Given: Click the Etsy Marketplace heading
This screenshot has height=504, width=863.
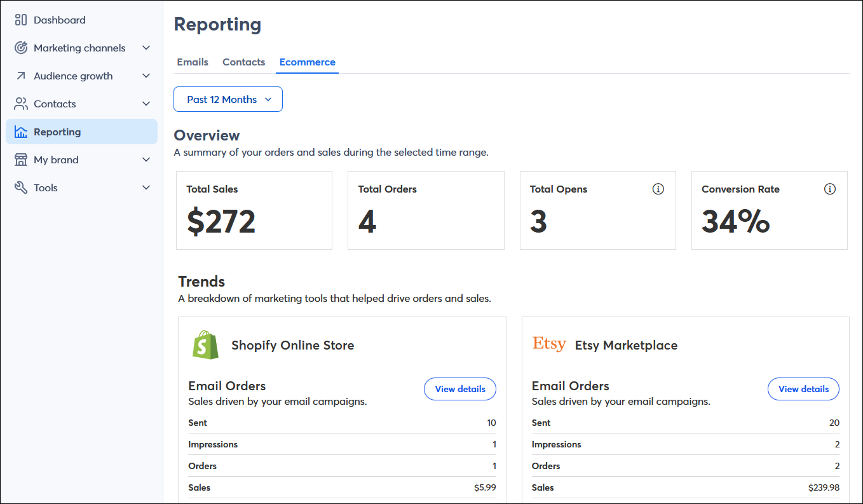Looking at the screenshot, I should pos(626,345).
